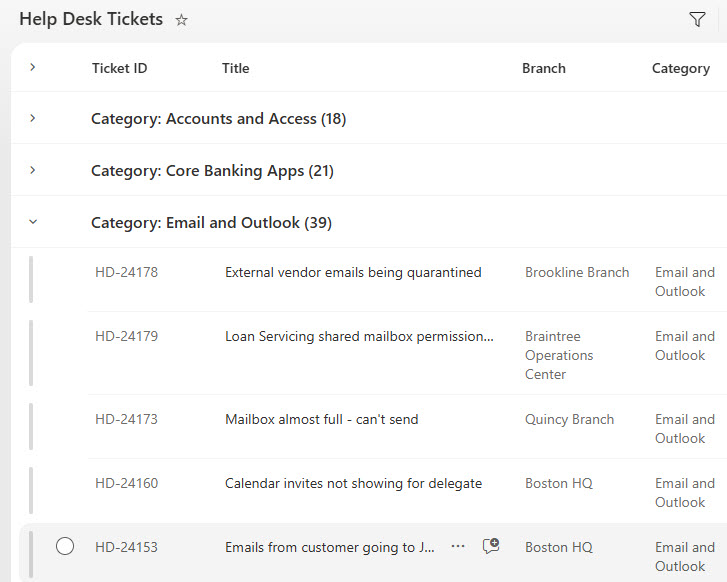Image resolution: width=727 pixels, height=582 pixels.
Task: Click ticket ID HD-24153
Action: coord(127,547)
